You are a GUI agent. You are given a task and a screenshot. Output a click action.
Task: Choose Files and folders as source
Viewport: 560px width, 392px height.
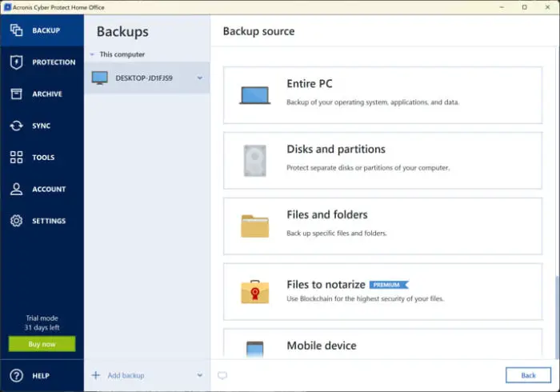(382, 226)
